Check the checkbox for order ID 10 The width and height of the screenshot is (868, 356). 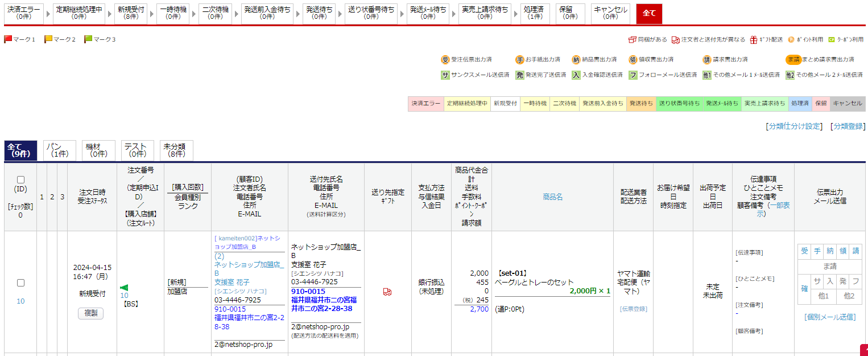[20, 283]
